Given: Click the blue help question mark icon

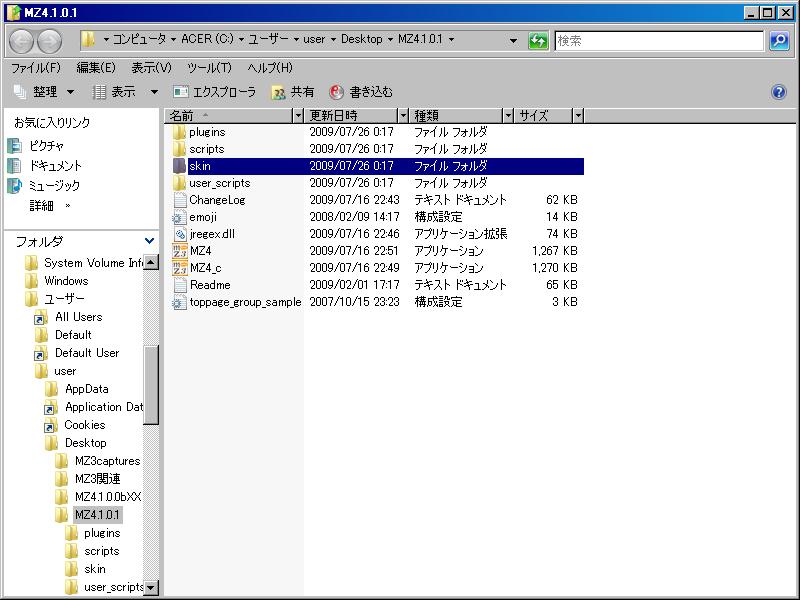Looking at the screenshot, I should click(x=779, y=92).
